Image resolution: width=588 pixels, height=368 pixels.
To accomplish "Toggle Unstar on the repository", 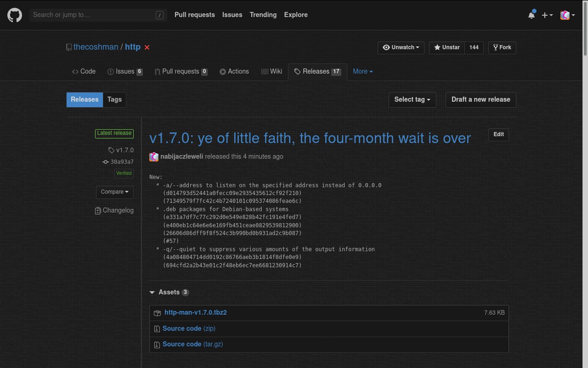I will [x=447, y=47].
